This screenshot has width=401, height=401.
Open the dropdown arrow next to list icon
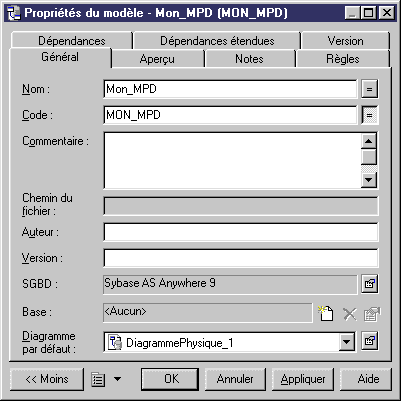click(117, 379)
